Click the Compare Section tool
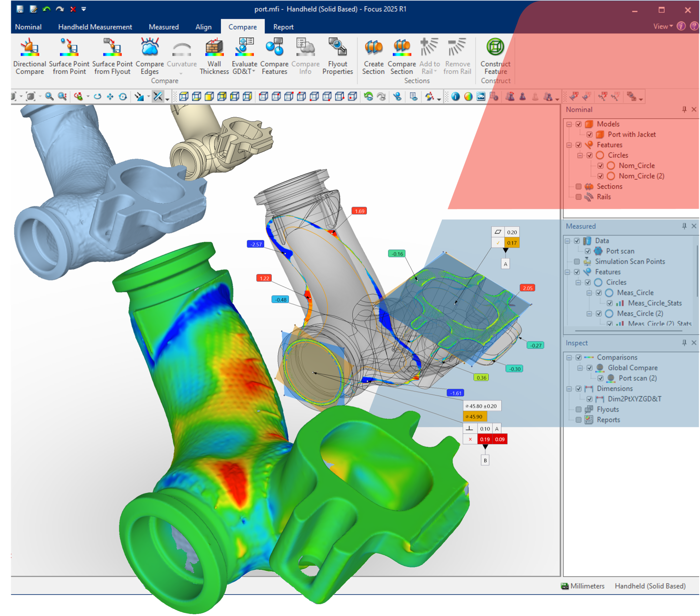This screenshot has height=616, width=700. (402, 56)
